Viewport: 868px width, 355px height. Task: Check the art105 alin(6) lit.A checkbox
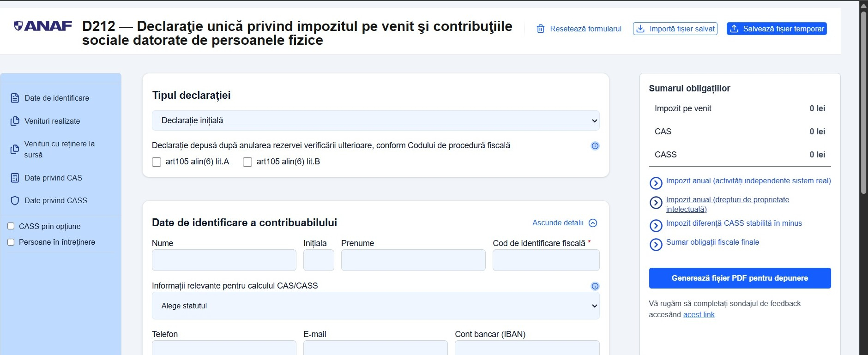pyautogui.click(x=157, y=162)
